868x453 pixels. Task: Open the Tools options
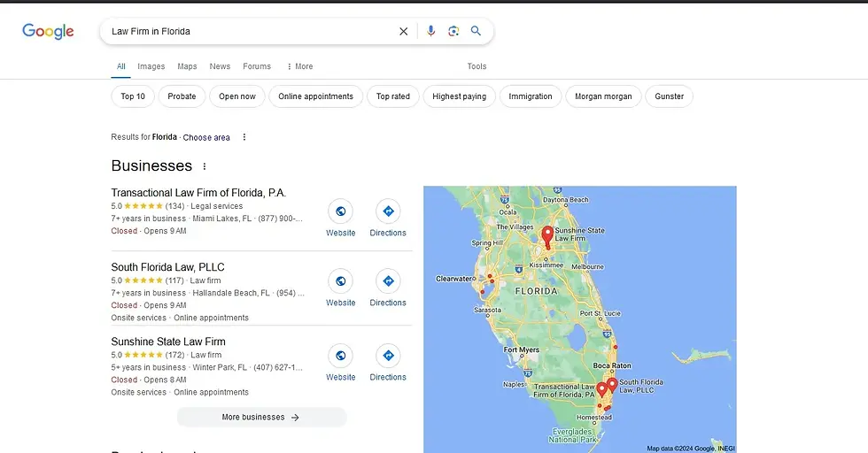tap(477, 66)
